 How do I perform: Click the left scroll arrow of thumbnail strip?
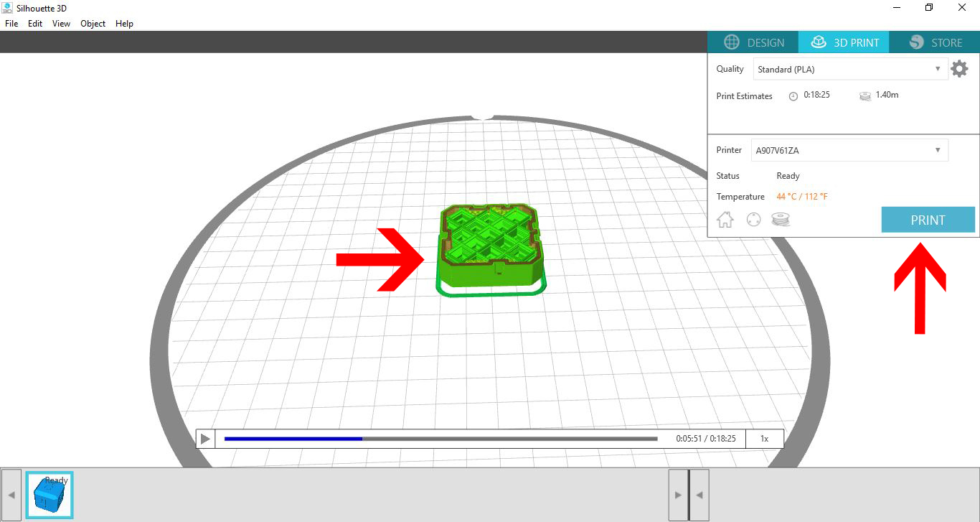coord(11,495)
